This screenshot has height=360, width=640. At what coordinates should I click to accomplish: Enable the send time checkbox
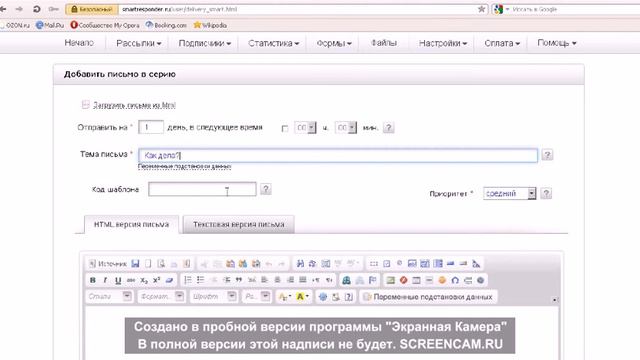285,129
